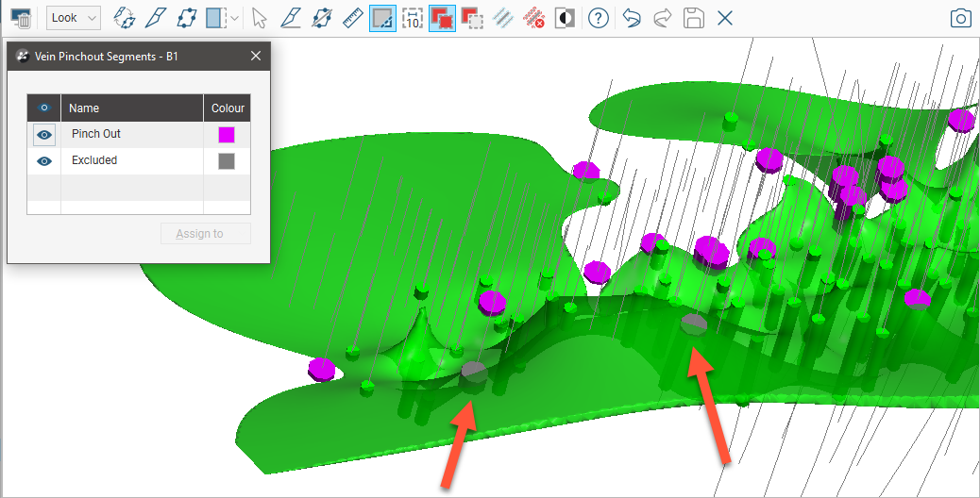Click the magenta Pinch Out colour swatch
This screenshot has height=498, width=980.
pyautogui.click(x=227, y=135)
